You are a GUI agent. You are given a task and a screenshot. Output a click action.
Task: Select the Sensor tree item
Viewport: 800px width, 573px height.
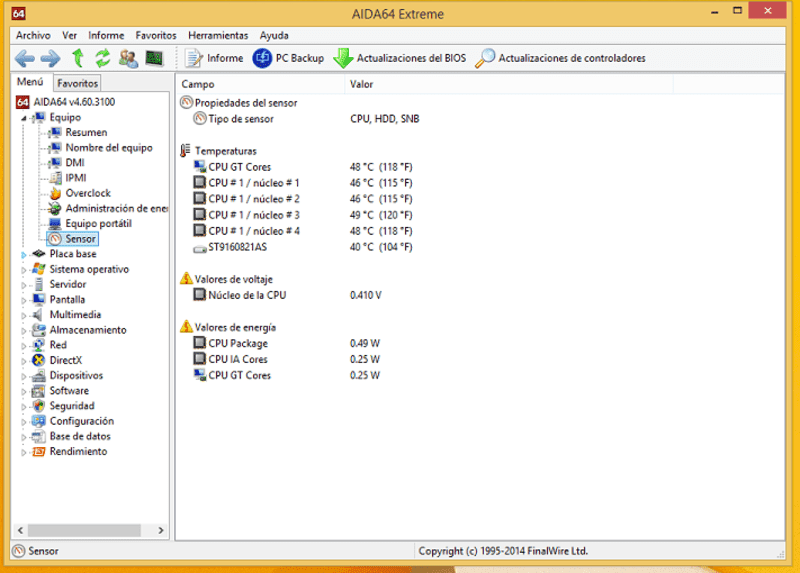(x=72, y=239)
